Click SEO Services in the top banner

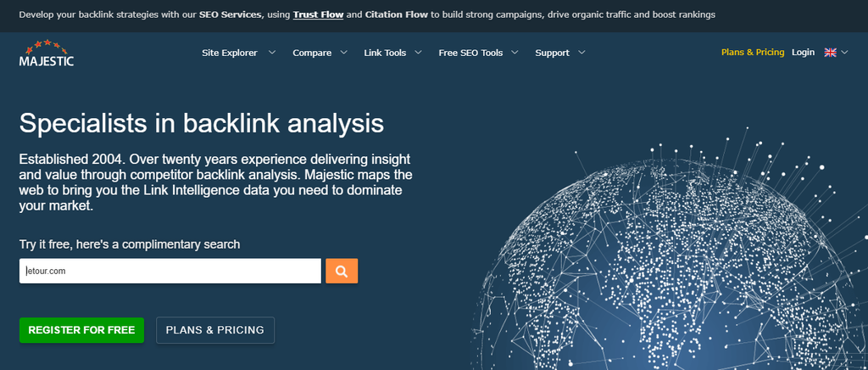click(231, 15)
